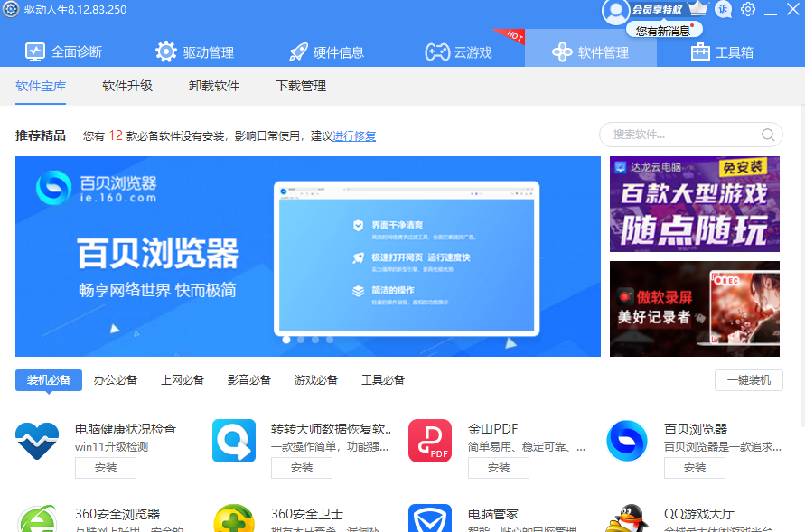Screen dimensions: 805x532
Task: Open the 工具箱 toolbox tab
Action: coord(722,51)
